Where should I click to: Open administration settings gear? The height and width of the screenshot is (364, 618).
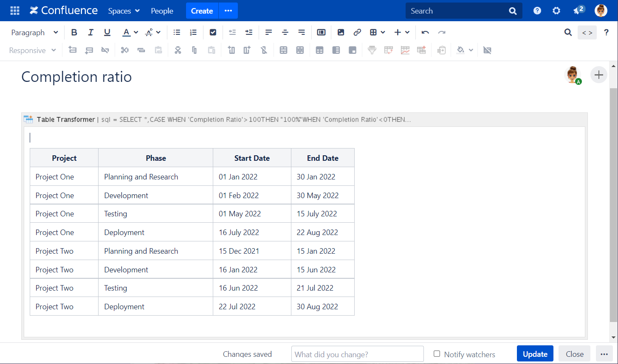point(556,11)
